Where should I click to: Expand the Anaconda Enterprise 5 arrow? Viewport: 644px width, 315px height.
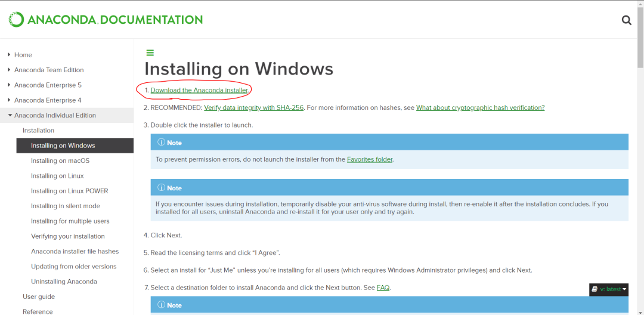(9, 85)
